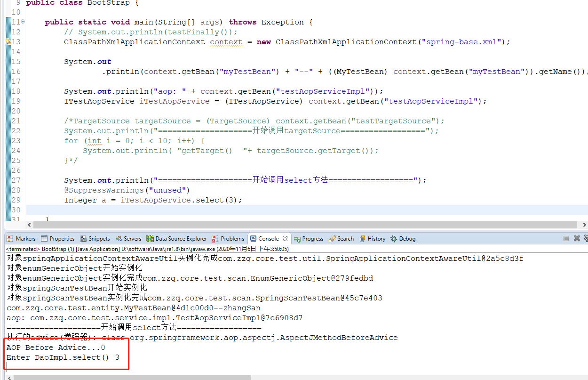The height and width of the screenshot is (380, 588).
Task: Click the 对象springScanTestBean开始实例化 console line
Action: pyautogui.click(x=77, y=288)
